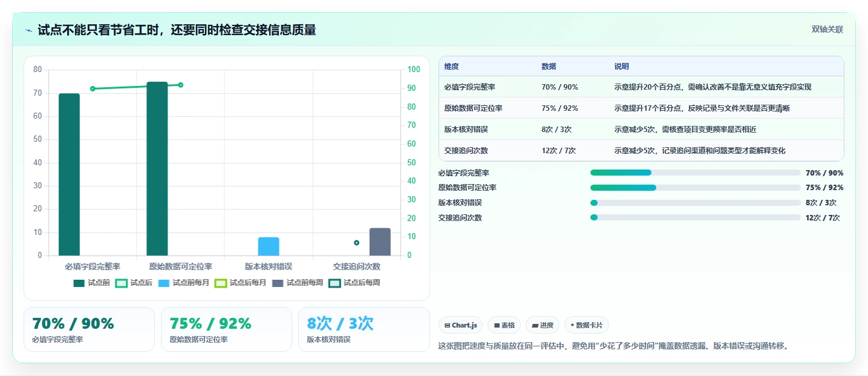Click the note 示意提升20个百分点
Image resolution: width=868 pixels, height=376 pixels.
click(x=713, y=87)
